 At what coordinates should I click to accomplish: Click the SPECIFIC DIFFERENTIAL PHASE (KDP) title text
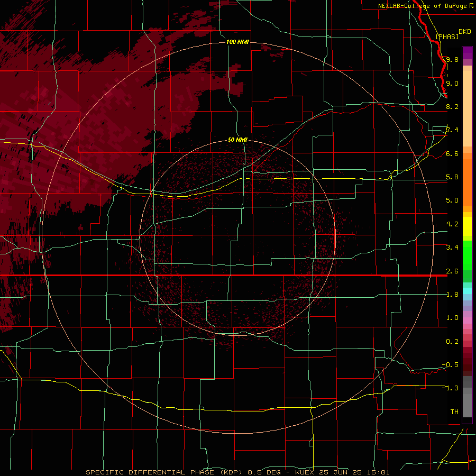(x=164, y=472)
